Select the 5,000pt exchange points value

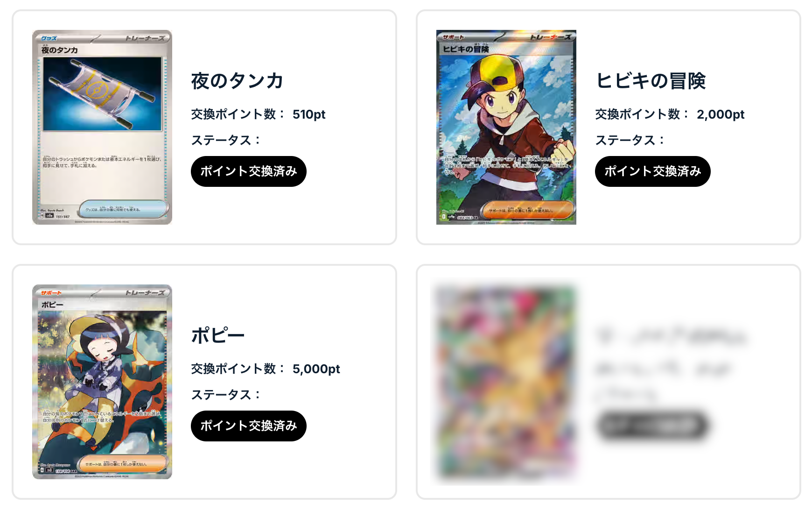coord(316,369)
